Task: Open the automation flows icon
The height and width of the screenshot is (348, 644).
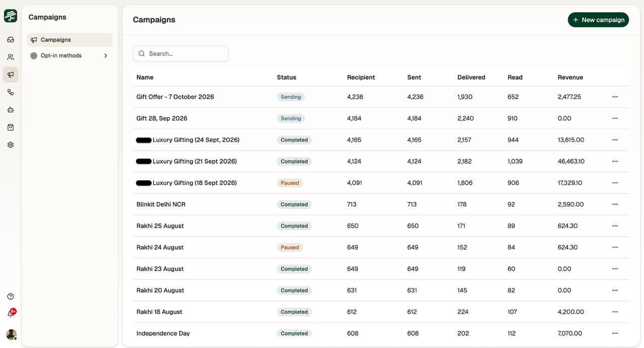Action: pos(11,92)
